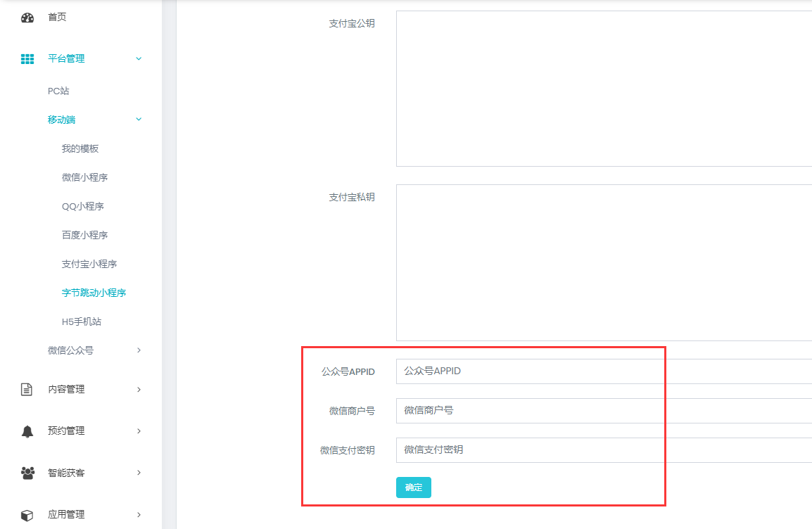The width and height of the screenshot is (812, 529).
Task: Click the dashboard icon beside 首页
Action: 27,18
